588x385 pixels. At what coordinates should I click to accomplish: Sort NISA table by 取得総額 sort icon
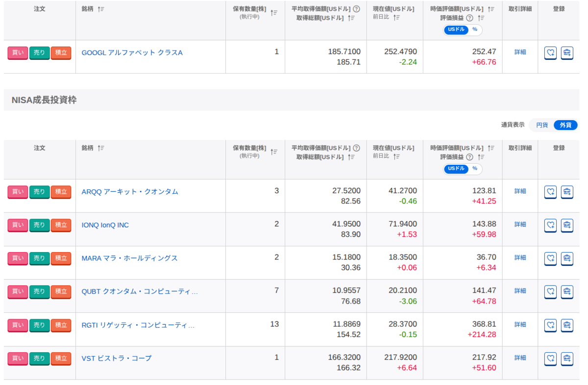coord(351,157)
